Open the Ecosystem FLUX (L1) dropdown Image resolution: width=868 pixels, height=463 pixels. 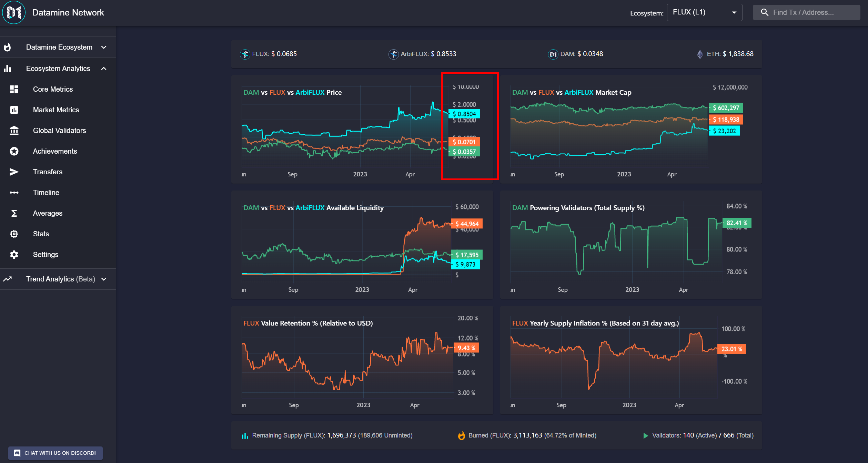[704, 12]
